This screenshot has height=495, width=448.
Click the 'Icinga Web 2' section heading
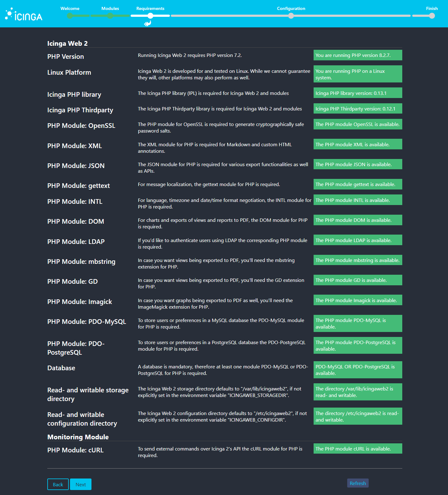(x=68, y=43)
